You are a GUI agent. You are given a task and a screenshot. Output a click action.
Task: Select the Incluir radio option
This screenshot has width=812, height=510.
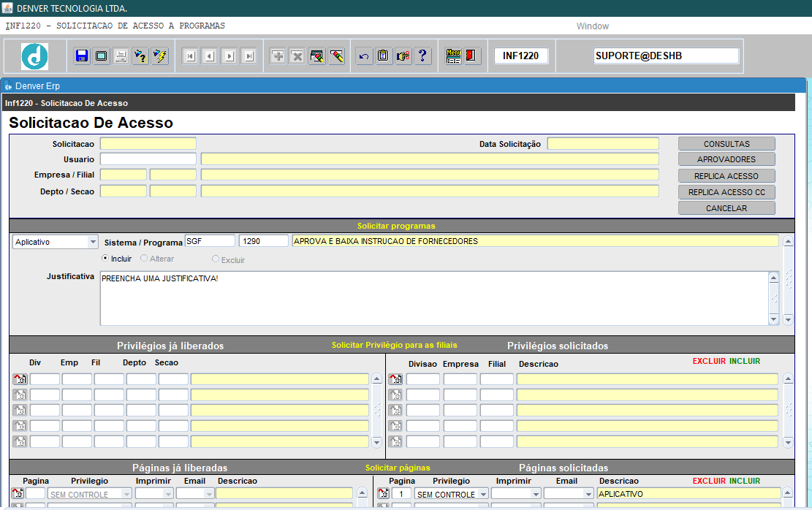(x=105, y=258)
